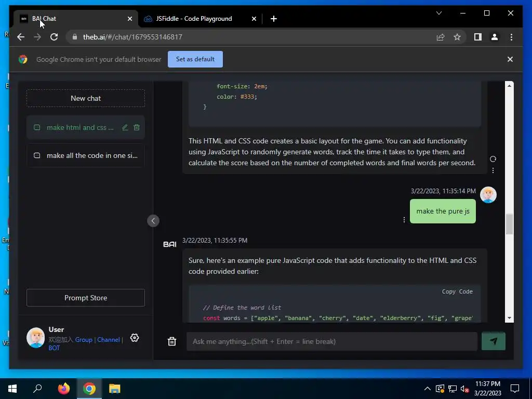Open the Chrome profile menu
532x399 pixels.
[x=495, y=37]
